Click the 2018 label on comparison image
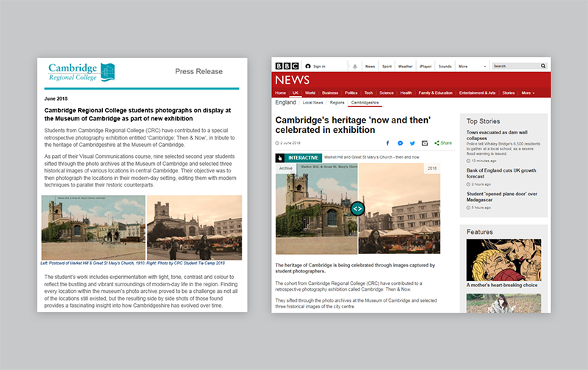The width and height of the screenshot is (588, 370). [x=432, y=169]
